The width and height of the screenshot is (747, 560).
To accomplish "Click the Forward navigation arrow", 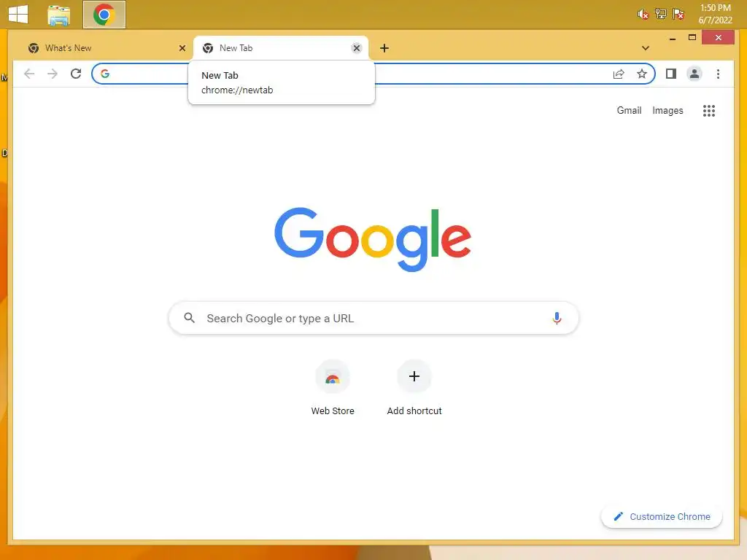I will pyautogui.click(x=53, y=74).
